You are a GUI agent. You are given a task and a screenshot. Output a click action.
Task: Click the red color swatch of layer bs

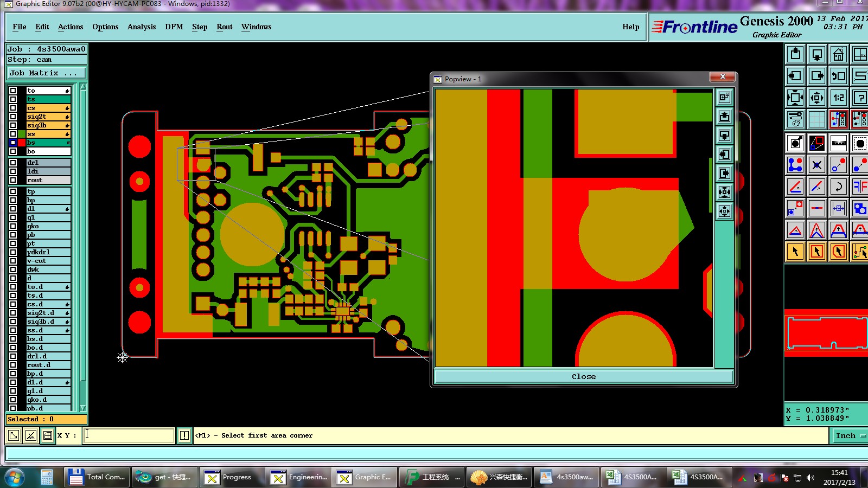click(22, 143)
